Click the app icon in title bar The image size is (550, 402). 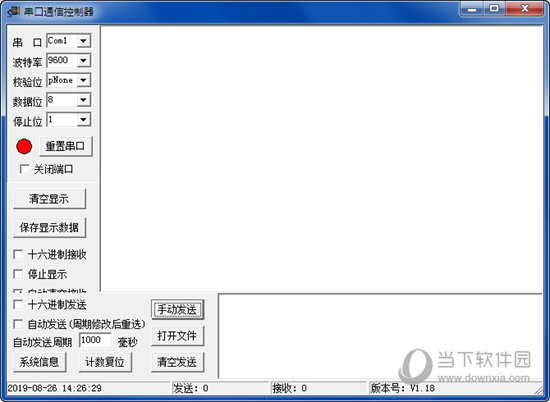[x=13, y=12]
